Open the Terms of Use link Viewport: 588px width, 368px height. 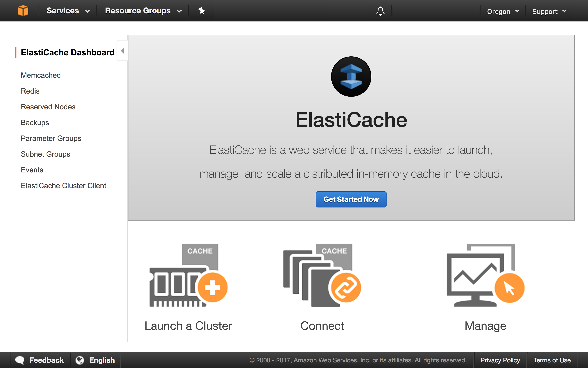pyautogui.click(x=552, y=360)
